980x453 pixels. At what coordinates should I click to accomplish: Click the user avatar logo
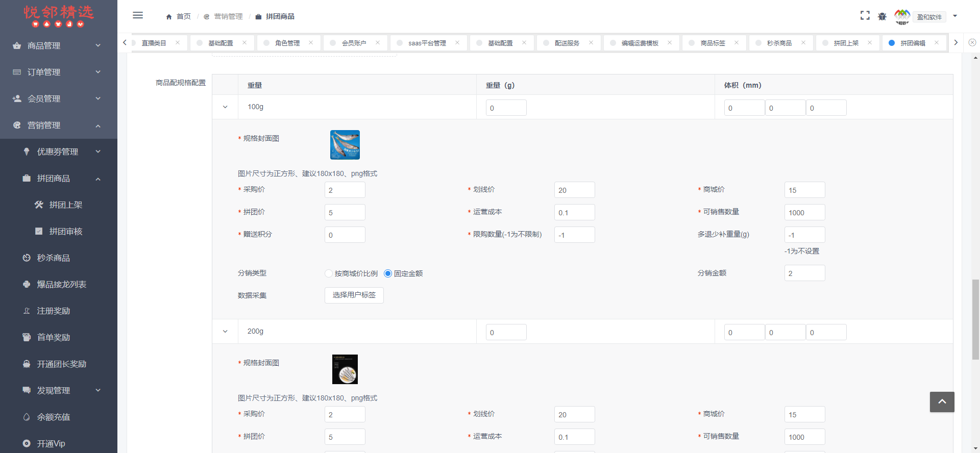(902, 16)
